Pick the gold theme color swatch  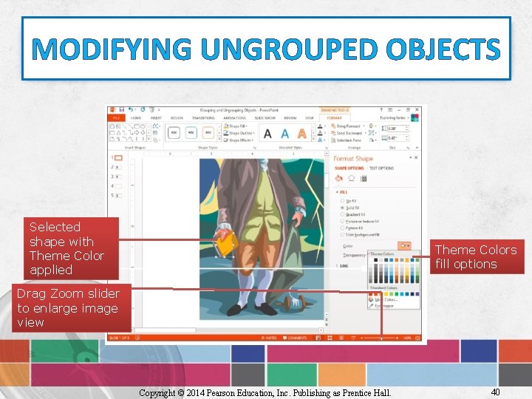(x=407, y=260)
